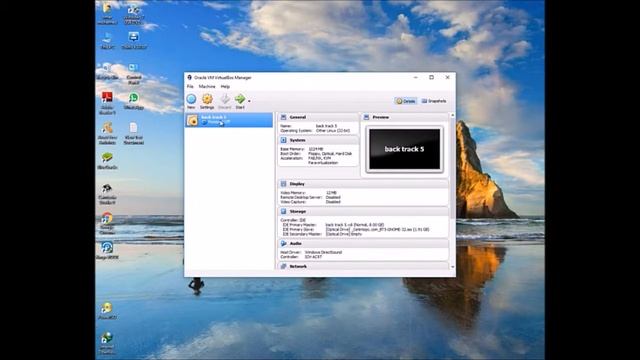640x360 pixels.
Task: Select the Recycle Bin desktop icon
Action: pyautogui.click(x=107, y=71)
